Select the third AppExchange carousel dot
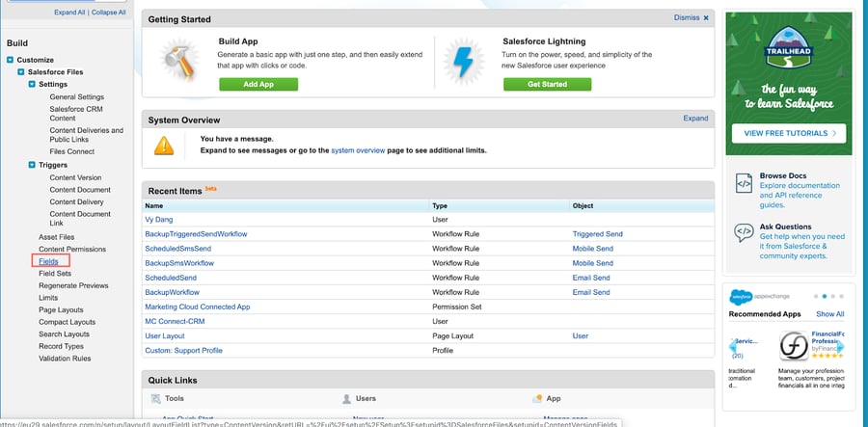 pos(833,297)
